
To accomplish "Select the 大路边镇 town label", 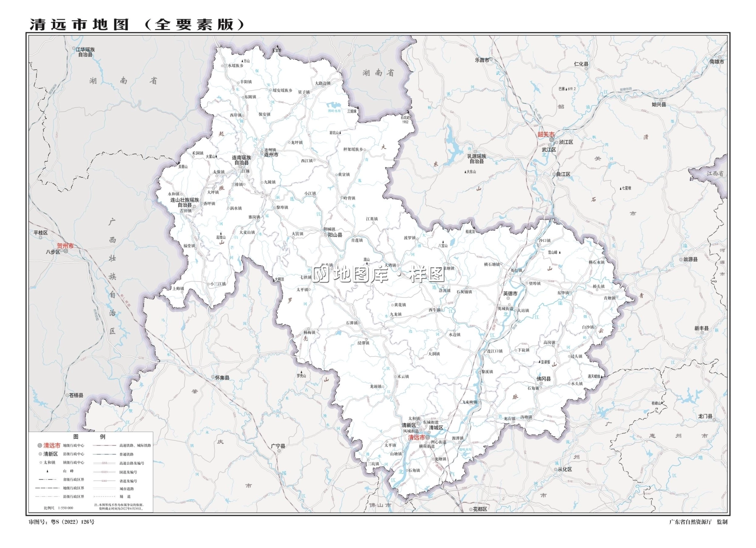I will pyautogui.click(x=323, y=83).
